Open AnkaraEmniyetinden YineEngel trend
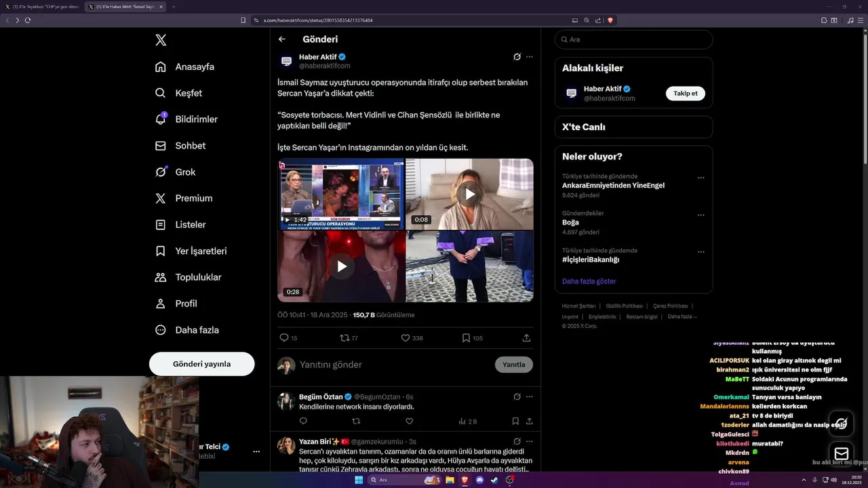868x488 pixels. tap(613, 185)
